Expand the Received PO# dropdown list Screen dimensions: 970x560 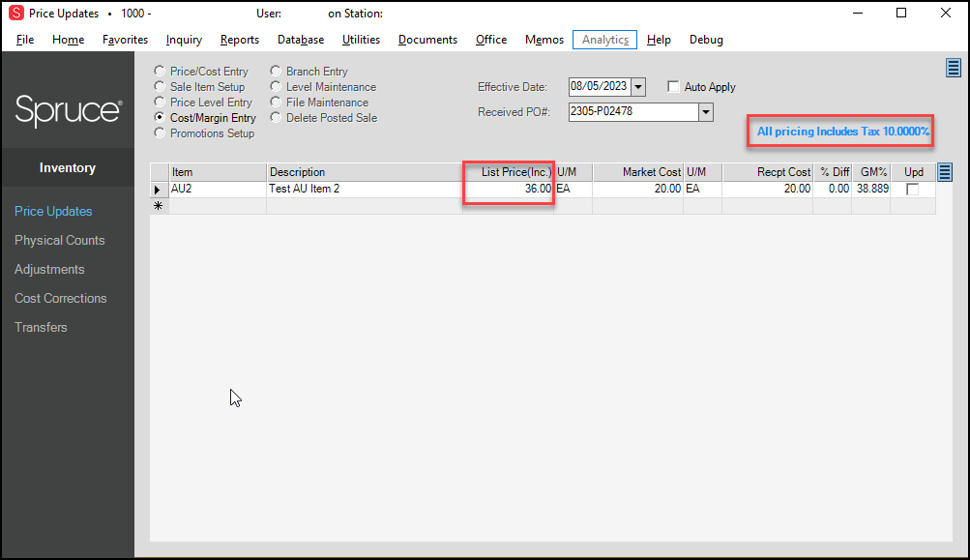point(706,112)
